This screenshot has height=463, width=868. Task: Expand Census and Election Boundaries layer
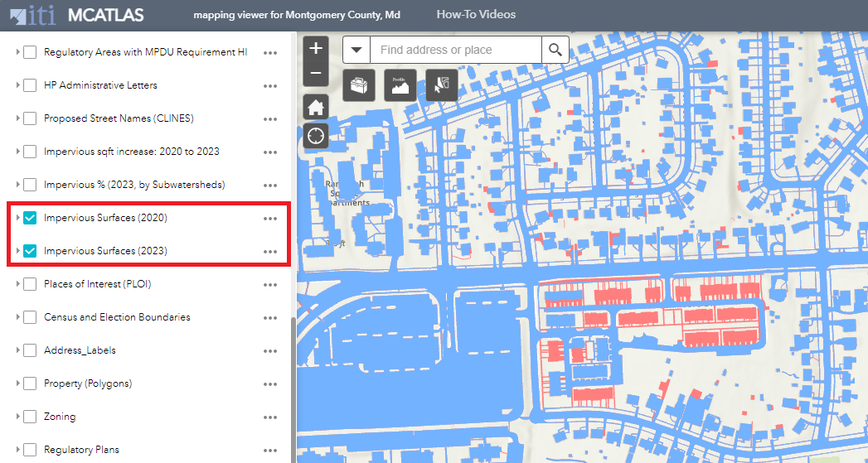(17, 317)
